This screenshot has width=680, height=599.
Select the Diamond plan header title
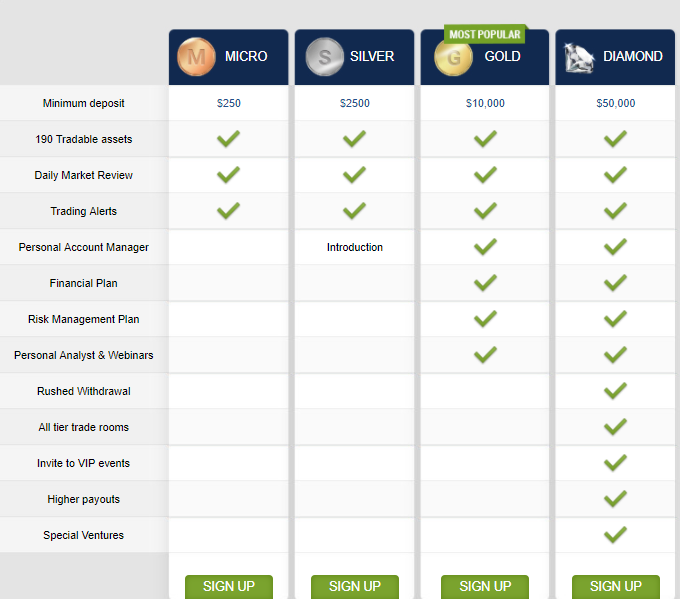pyautogui.click(x=633, y=56)
